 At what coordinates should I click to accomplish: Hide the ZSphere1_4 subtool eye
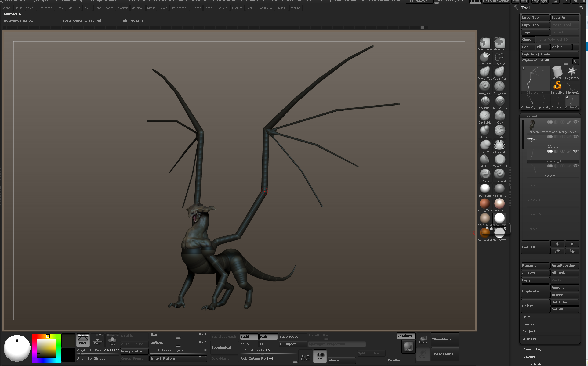pos(575,151)
